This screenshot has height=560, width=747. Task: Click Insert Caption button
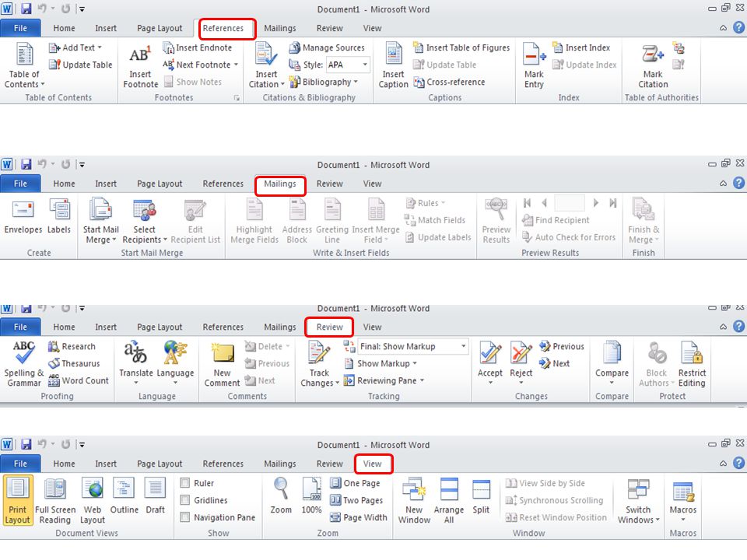click(x=393, y=66)
